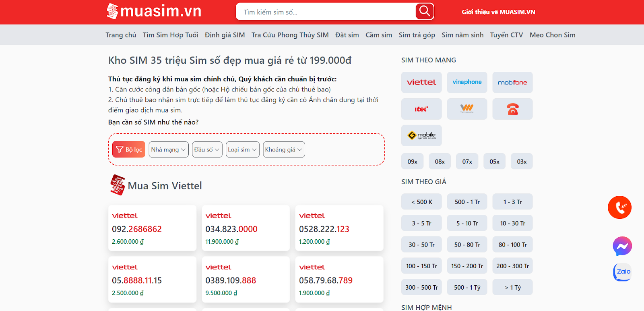
Task: Open Giới thiệu về MUASIM.VN link
Action: tap(498, 12)
